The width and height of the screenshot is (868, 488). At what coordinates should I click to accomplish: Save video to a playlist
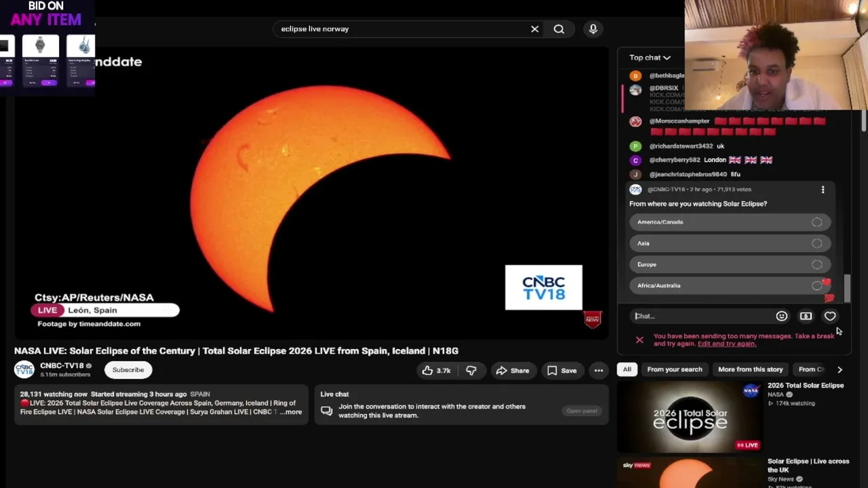click(561, 371)
